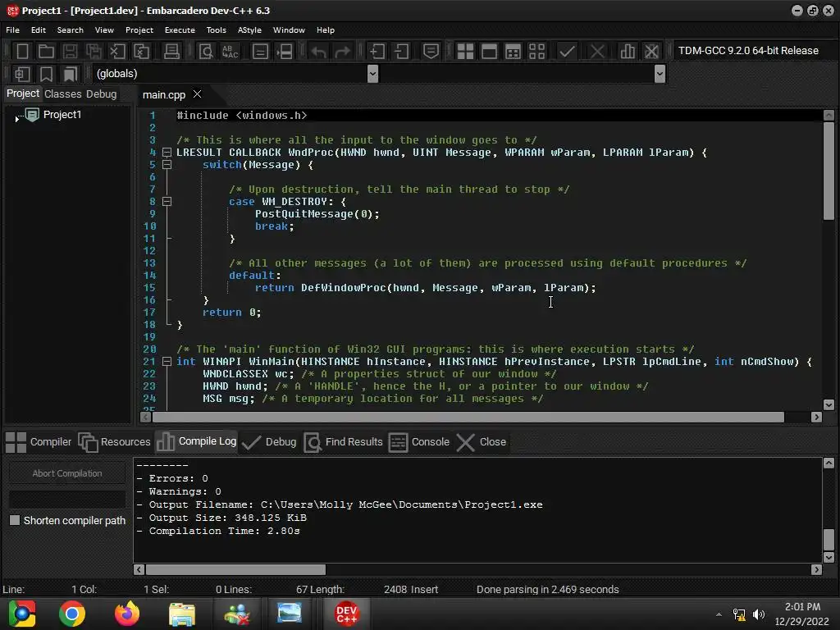This screenshot has height=630, width=840.
Task: Click the Save All toolbar icon
Action: tap(94, 52)
